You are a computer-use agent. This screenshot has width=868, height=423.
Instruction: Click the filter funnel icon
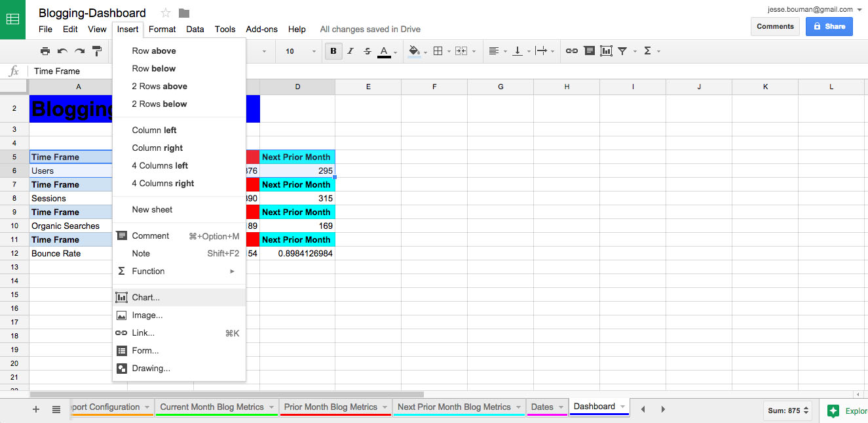click(x=623, y=51)
